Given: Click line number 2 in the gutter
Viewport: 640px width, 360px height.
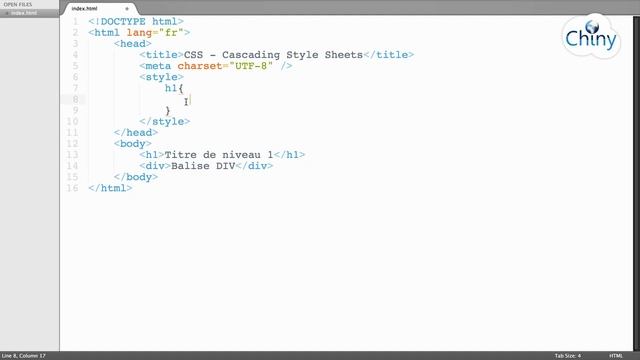Looking at the screenshot, I should [75, 33].
